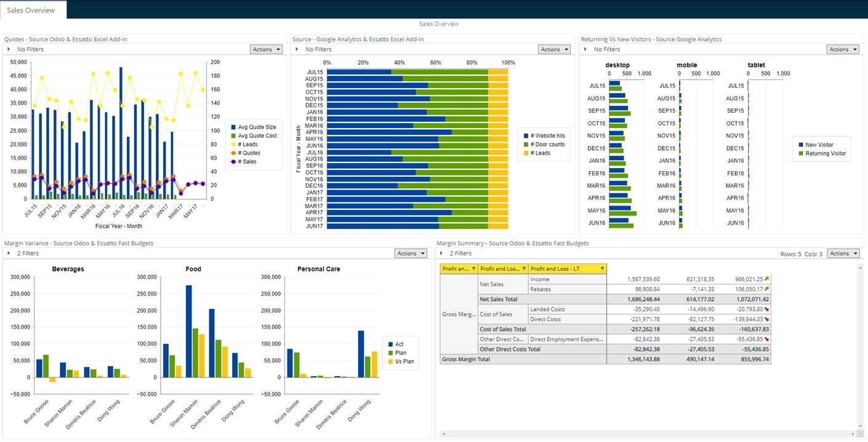Screen dimensions: 868x442
Task: Select the Net Sales row header
Action: tap(503, 284)
